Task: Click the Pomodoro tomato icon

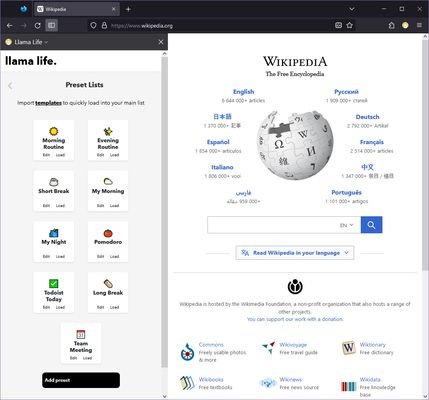Action: point(108,233)
